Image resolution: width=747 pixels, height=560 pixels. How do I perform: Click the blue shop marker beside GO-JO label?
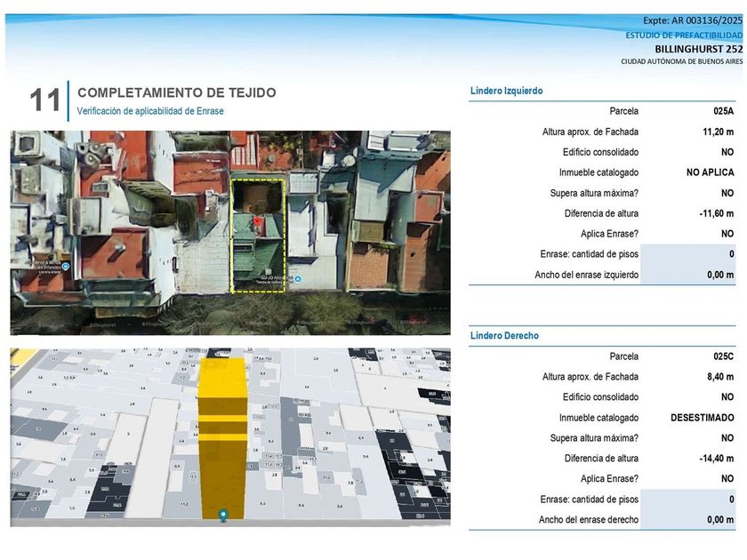[298, 279]
